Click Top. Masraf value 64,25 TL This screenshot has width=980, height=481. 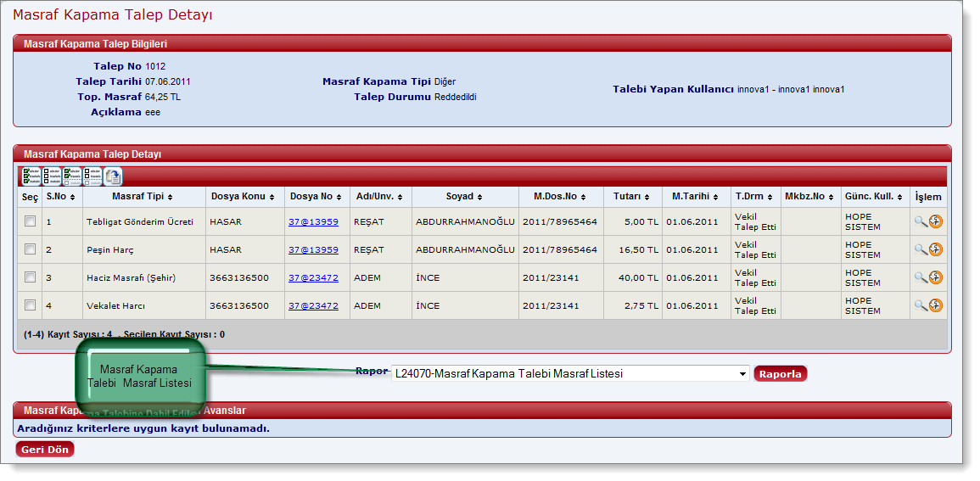click(x=163, y=97)
